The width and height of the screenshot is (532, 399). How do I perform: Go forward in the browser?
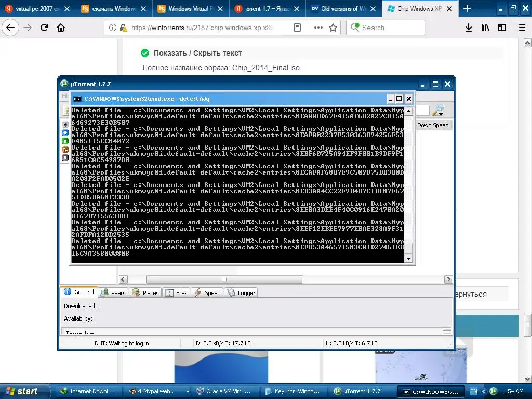pyautogui.click(x=28, y=28)
